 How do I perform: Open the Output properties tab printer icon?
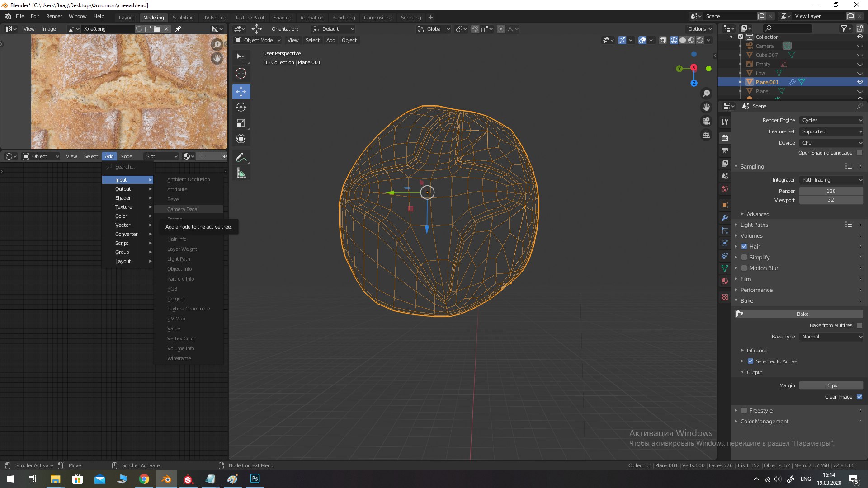725,150
